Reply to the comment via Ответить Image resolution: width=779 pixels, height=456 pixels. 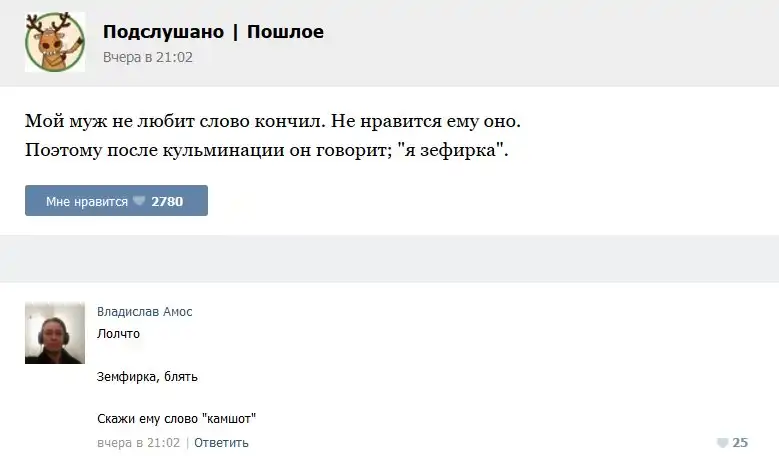221,442
